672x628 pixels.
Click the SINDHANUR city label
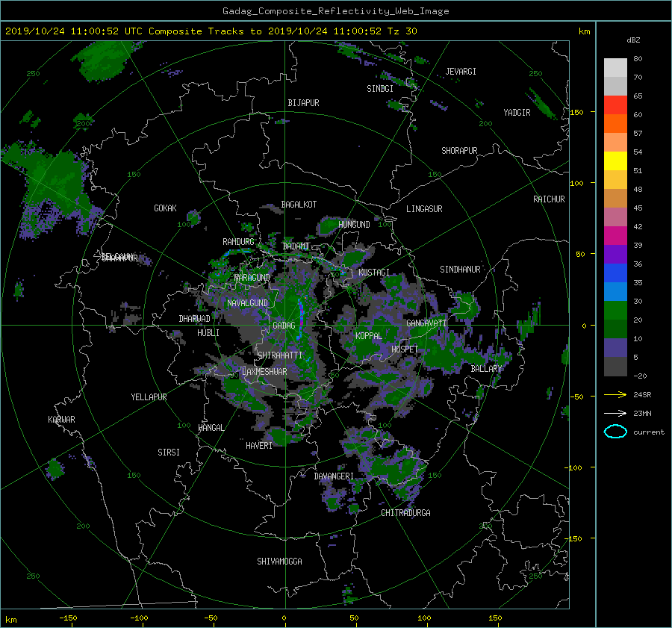(x=460, y=270)
